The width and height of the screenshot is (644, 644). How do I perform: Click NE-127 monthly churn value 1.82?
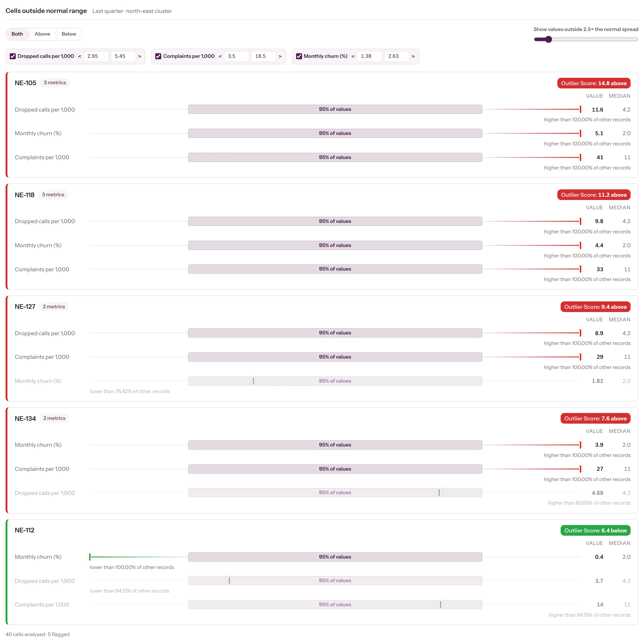pos(597,381)
